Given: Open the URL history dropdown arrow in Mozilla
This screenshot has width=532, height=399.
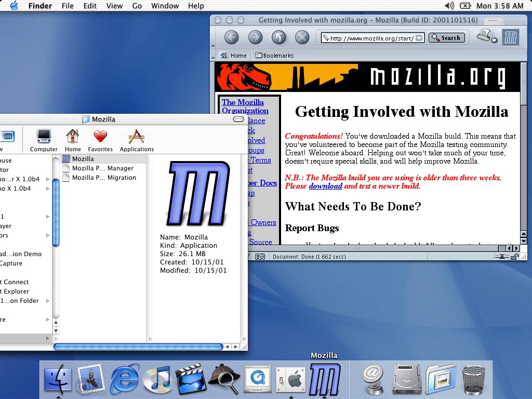Looking at the screenshot, I should (419, 38).
